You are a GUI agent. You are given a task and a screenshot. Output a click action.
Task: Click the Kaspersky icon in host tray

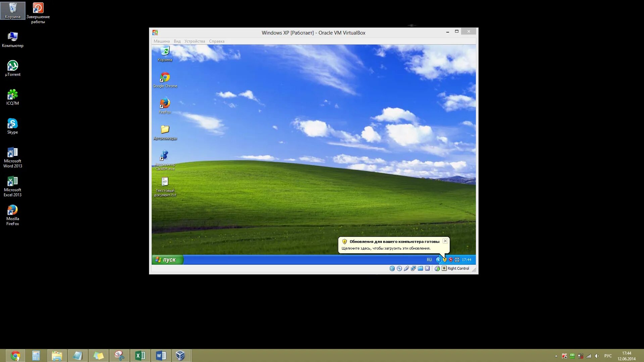pyautogui.click(x=564, y=356)
